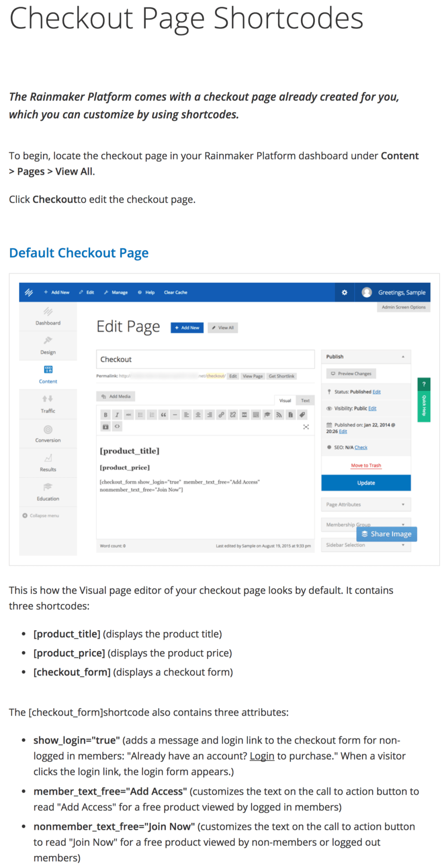
Task: Click the Remove link icon in the editor
Action: point(232,415)
